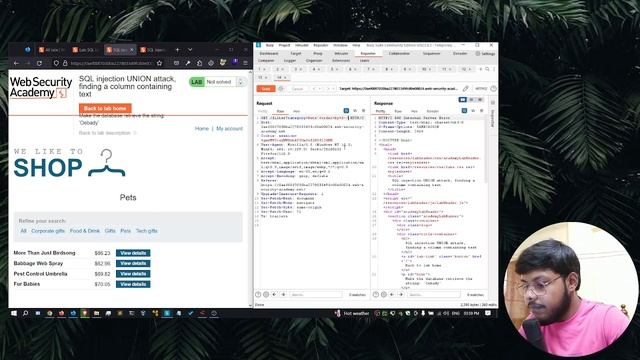Bookmark page with the star icon

160,63
